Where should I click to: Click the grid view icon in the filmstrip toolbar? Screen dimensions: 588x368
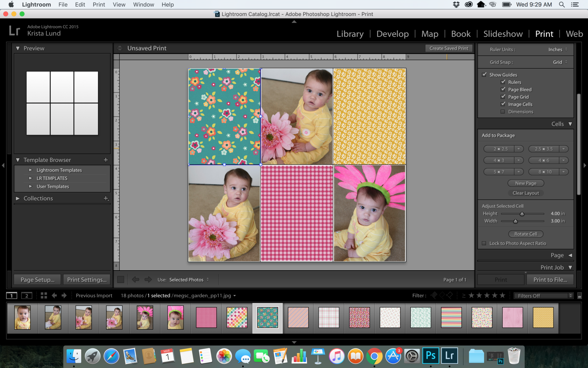pyautogui.click(x=44, y=295)
